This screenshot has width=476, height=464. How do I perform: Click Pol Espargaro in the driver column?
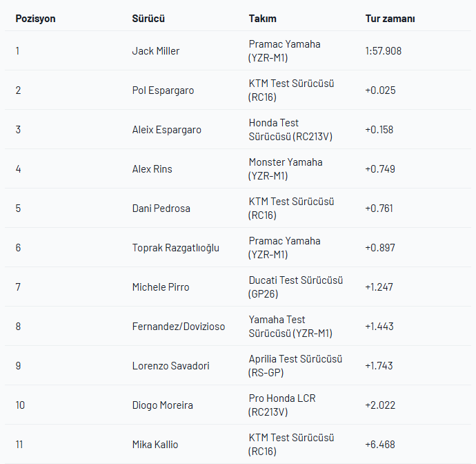click(163, 90)
